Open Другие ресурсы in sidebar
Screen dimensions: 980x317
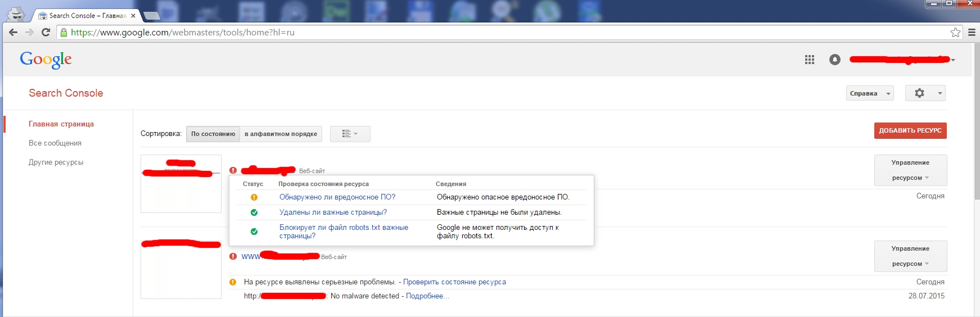coord(56,162)
